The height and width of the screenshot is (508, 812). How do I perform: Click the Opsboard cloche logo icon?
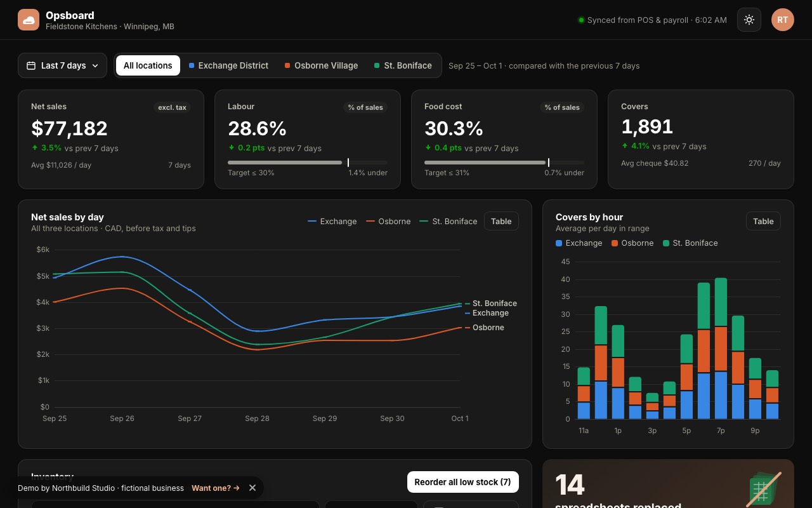click(x=29, y=20)
